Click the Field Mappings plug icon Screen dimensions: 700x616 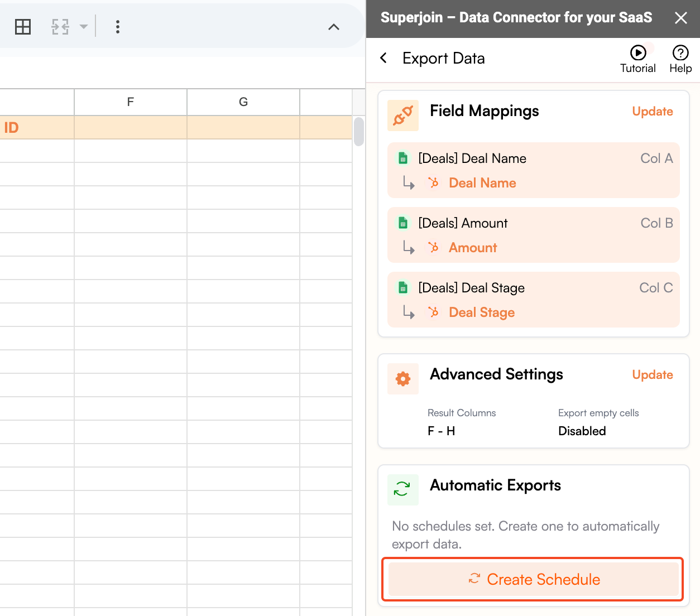[x=403, y=116]
